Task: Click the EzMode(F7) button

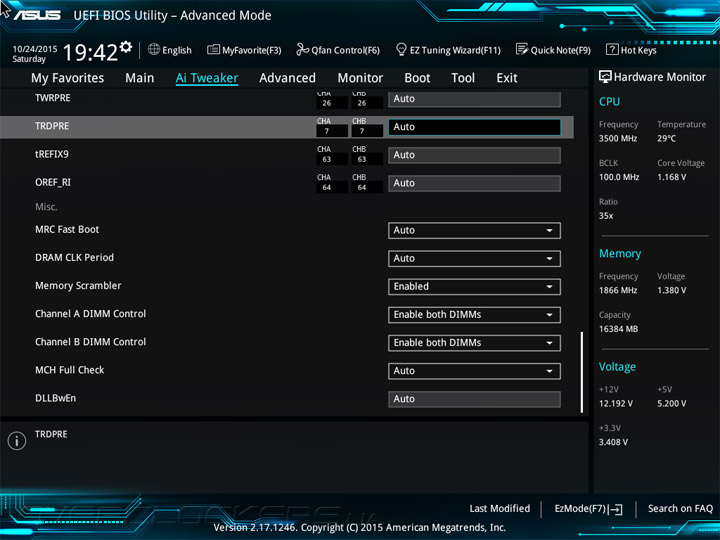Action: (x=588, y=509)
